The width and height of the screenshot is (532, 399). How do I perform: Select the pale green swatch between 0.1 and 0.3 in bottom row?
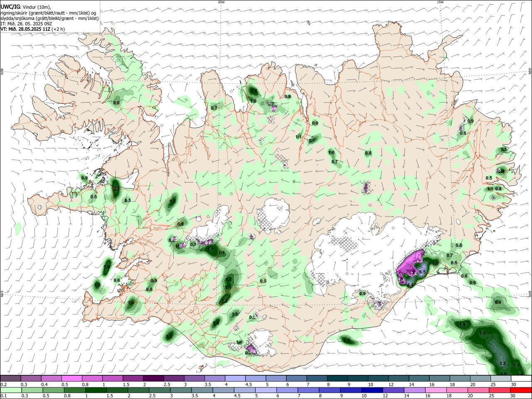click(10, 390)
